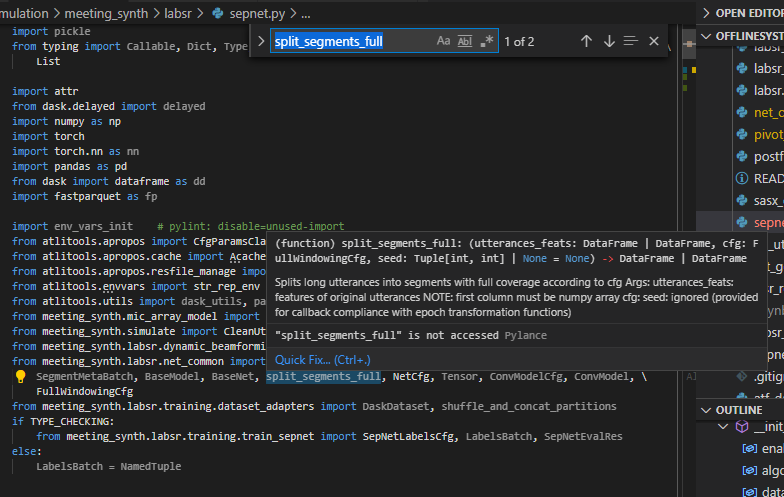Select the data outline symbol
The image size is (784, 497).
click(x=772, y=492)
